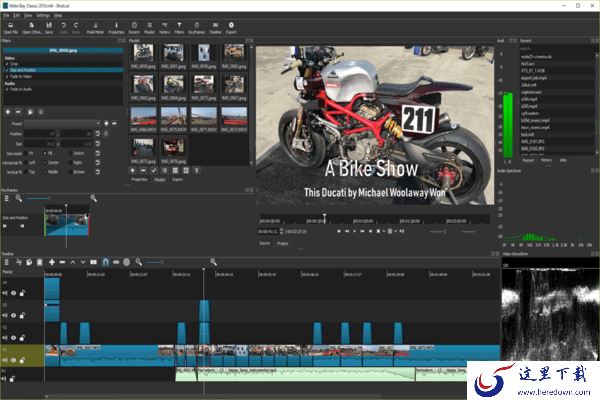Select the Distort size mode radio

(70, 153)
